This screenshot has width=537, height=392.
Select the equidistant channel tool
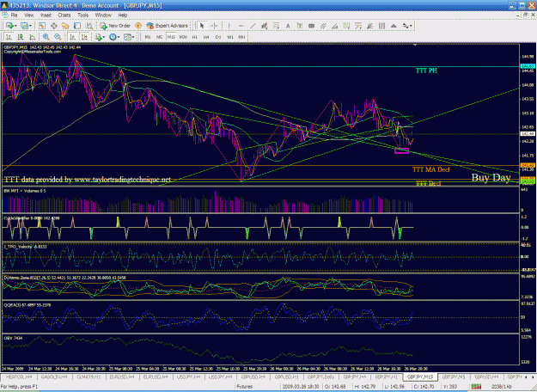pos(264,26)
